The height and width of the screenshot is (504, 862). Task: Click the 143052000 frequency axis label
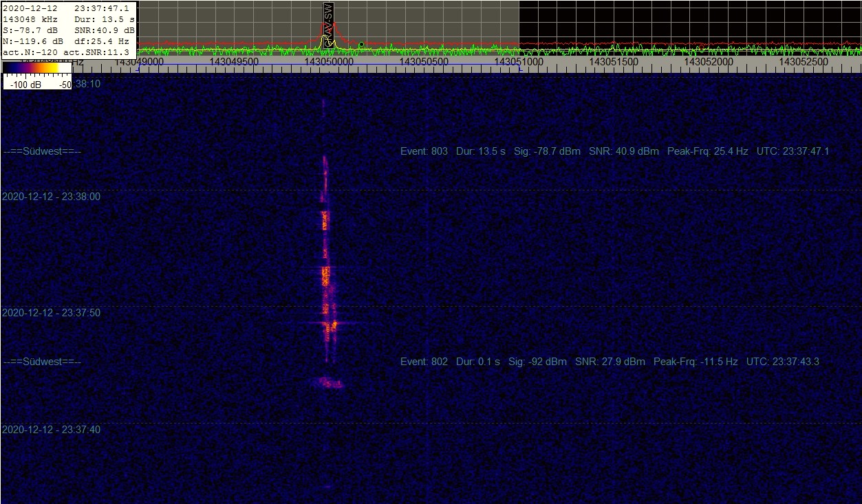[x=709, y=62]
